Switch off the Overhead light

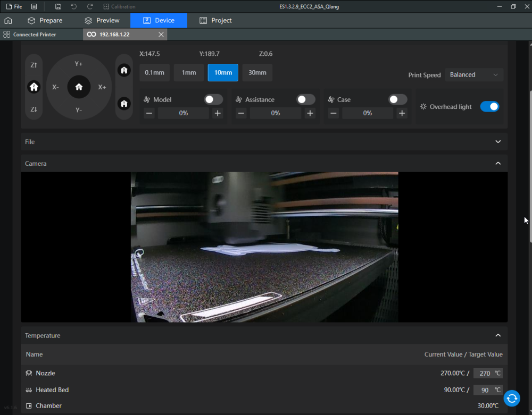[x=489, y=107]
